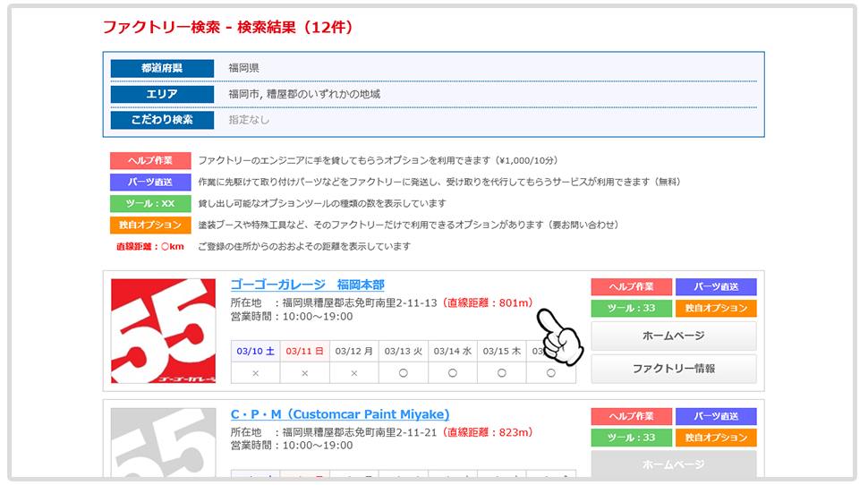Click the こだわり検索 filter label
The image size is (868, 485).
point(162,120)
